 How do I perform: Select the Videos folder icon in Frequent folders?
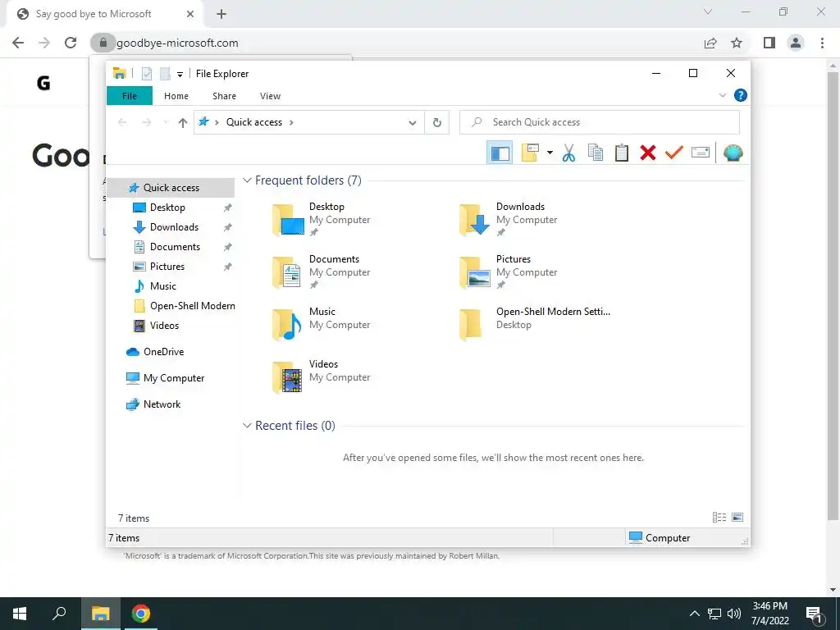[288, 377]
